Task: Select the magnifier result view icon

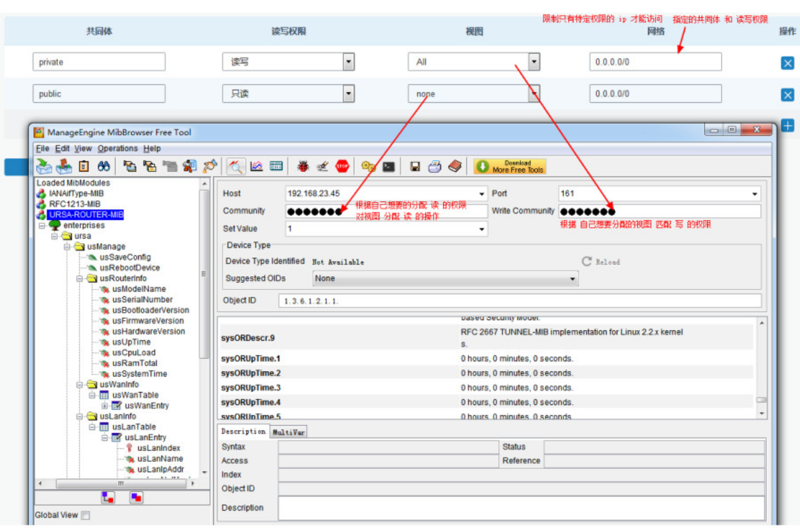Action: (x=236, y=166)
